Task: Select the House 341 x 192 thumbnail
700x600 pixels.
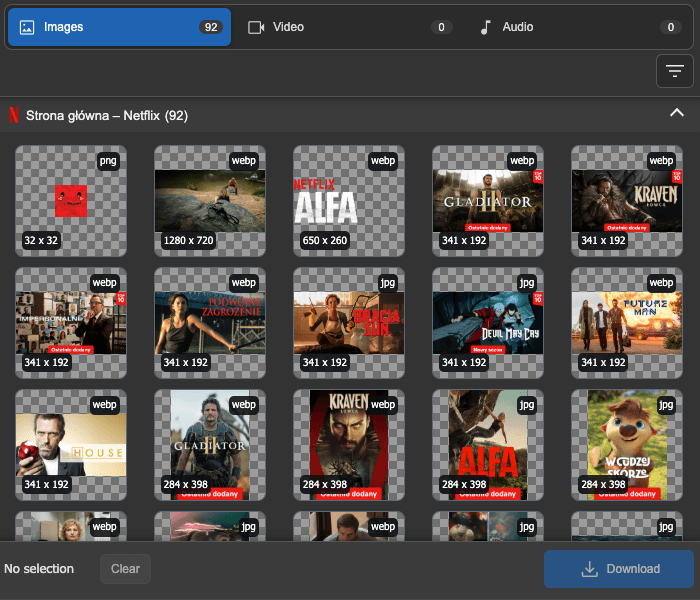Action: (71, 445)
